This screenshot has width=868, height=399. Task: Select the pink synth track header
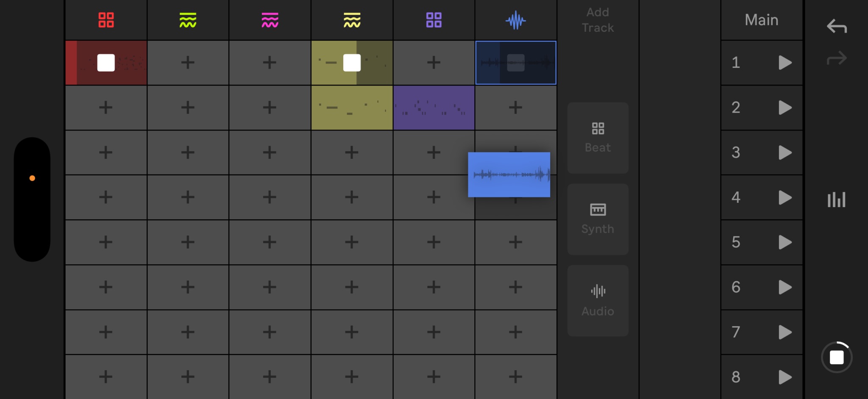[x=270, y=20]
